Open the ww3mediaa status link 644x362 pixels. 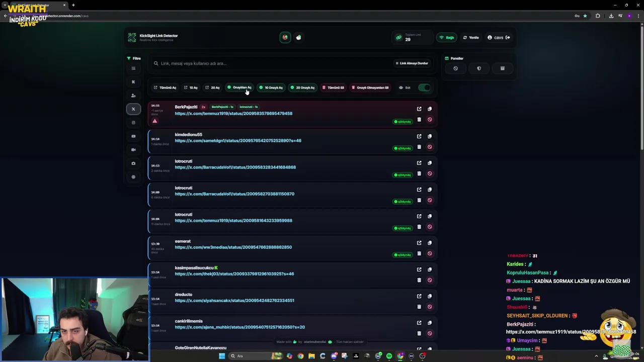pyautogui.click(x=233, y=247)
